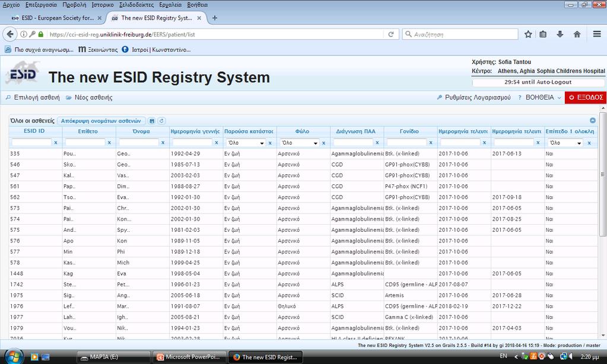Screen dimensions: 607x364
Task: Clear the Διάγνωση ΠΑΑ filter with x
Action: click(377, 143)
